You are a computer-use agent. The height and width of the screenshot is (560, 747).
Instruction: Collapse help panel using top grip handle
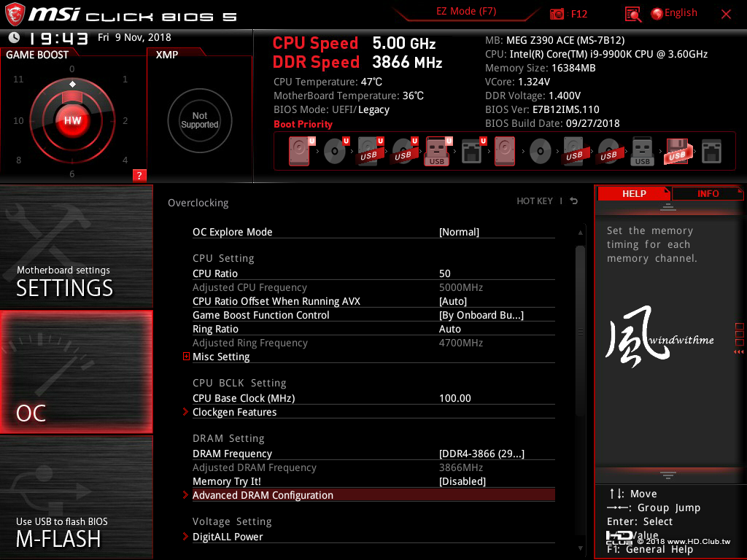pos(668,206)
